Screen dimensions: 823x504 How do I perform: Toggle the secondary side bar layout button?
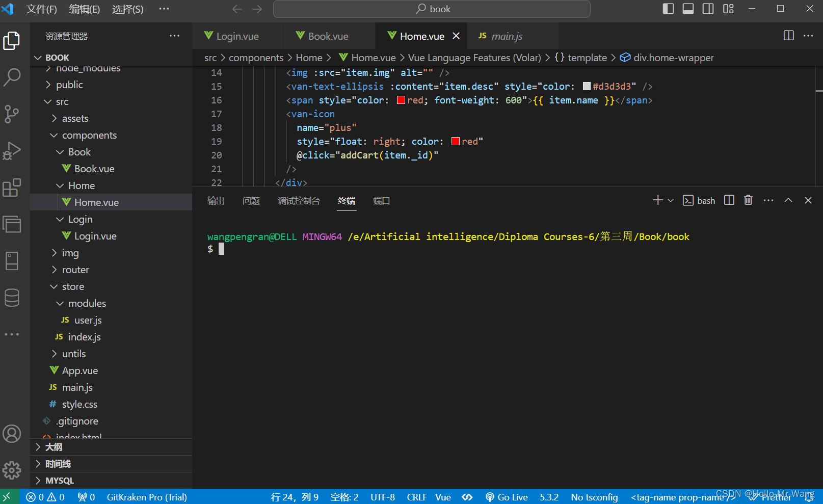coord(708,9)
